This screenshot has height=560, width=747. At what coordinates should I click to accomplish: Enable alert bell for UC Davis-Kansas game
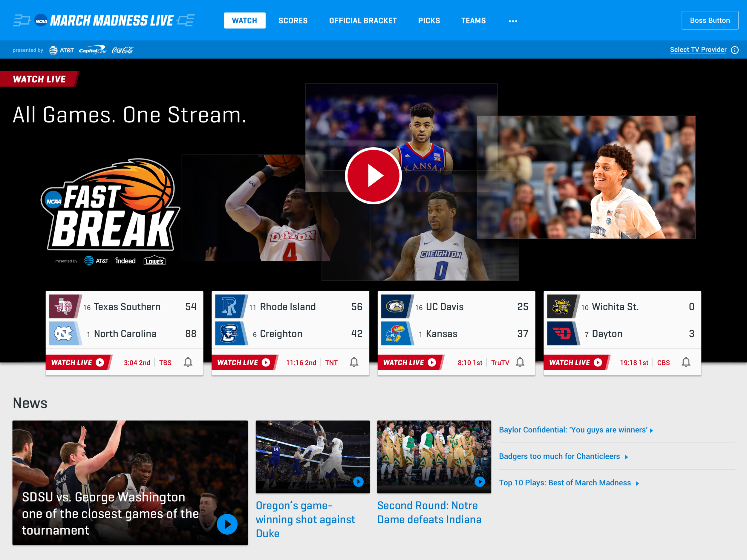(520, 362)
